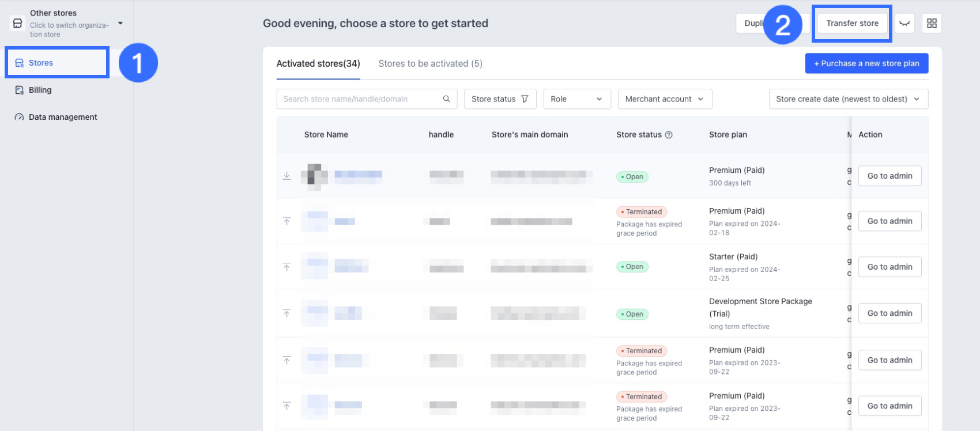This screenshot has height=431, width=980.
Task: Switch to Stores to be activated tab
Action: (430, 63)
